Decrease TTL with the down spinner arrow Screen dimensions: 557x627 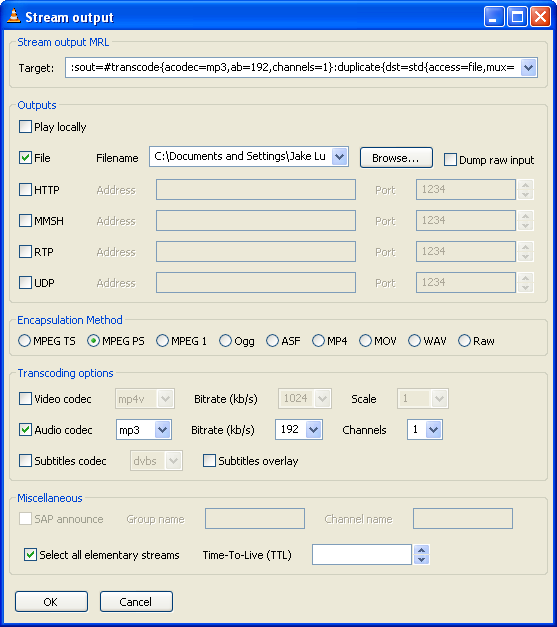[421, 559]
